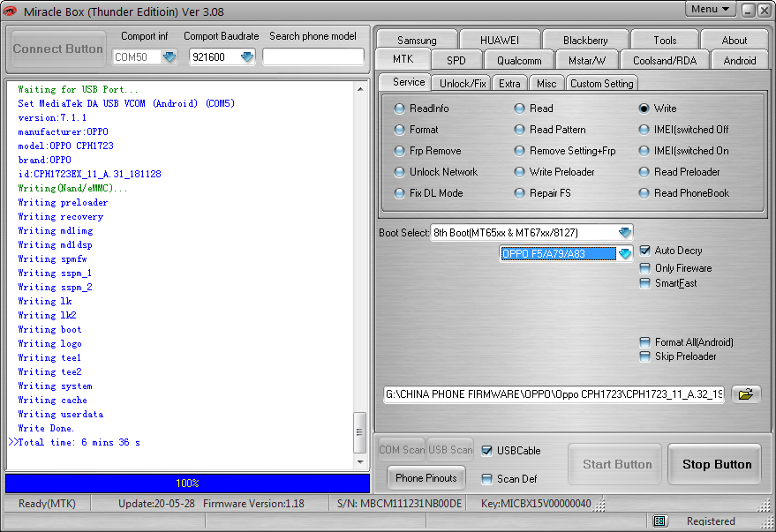Open the OPPO F5/A79/A83 model dropdown
This screenshot has width=776, height=532.
(x=624, y=253)
